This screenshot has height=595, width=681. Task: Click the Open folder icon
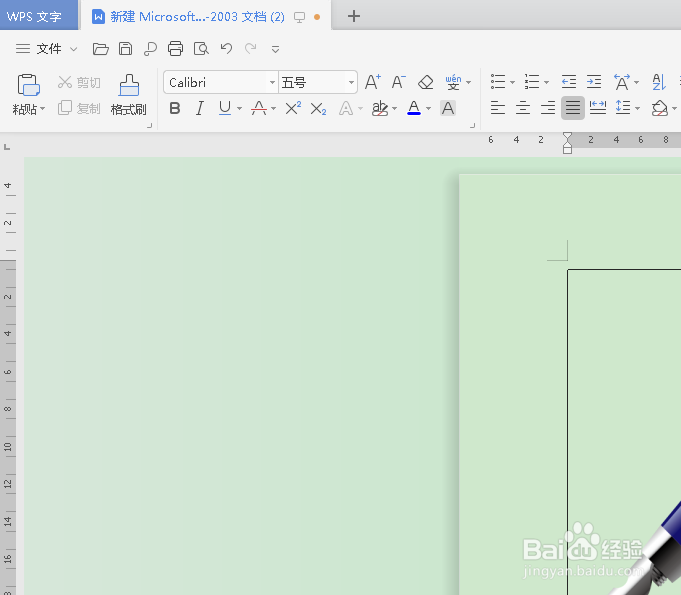click(x=100, y=49)
